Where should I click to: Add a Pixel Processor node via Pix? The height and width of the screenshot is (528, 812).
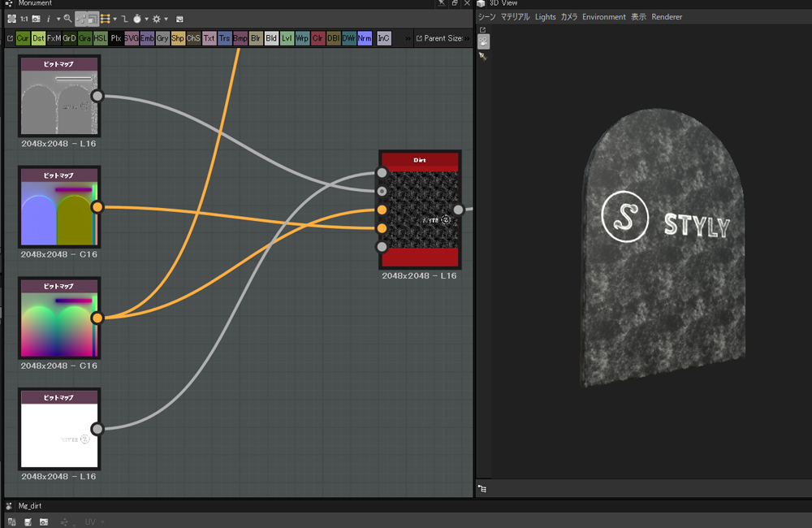point(116,38)
